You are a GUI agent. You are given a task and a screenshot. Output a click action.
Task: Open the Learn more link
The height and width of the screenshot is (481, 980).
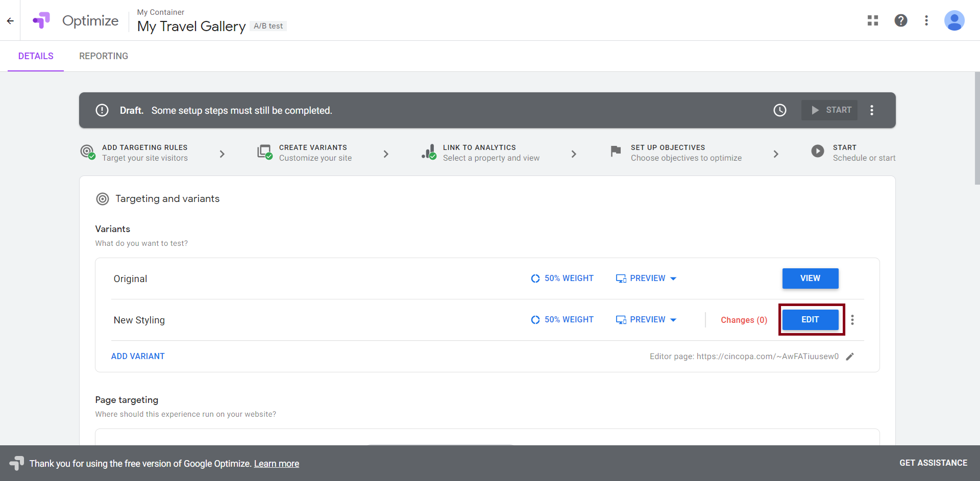coord(277,464)
